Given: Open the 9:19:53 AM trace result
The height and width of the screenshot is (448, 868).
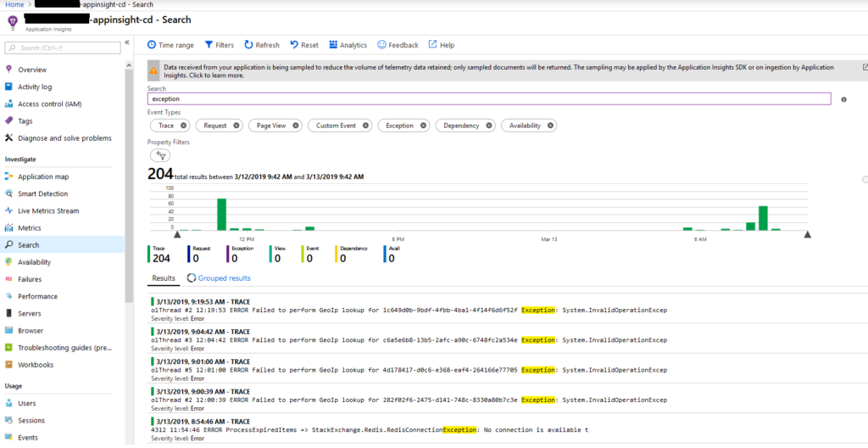Looking at the screenshot, I should click(x=508, y=310).
